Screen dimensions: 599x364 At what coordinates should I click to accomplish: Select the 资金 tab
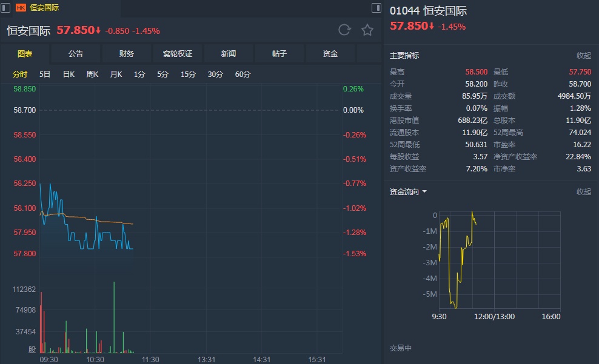click(x=330, y=54)
